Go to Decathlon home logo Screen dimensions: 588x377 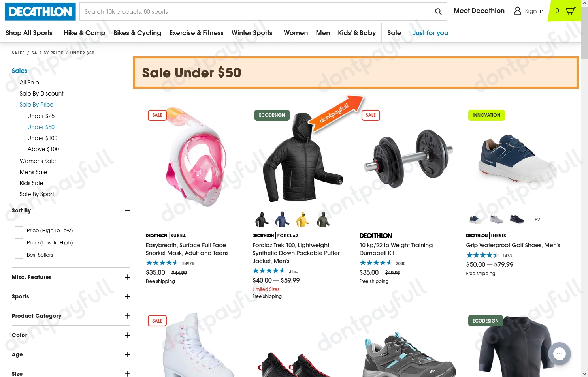[40, 11]
